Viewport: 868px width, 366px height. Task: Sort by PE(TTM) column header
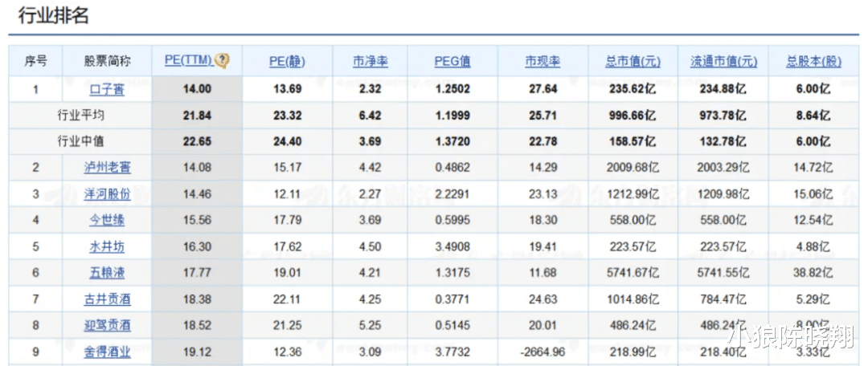click(189, 61)
